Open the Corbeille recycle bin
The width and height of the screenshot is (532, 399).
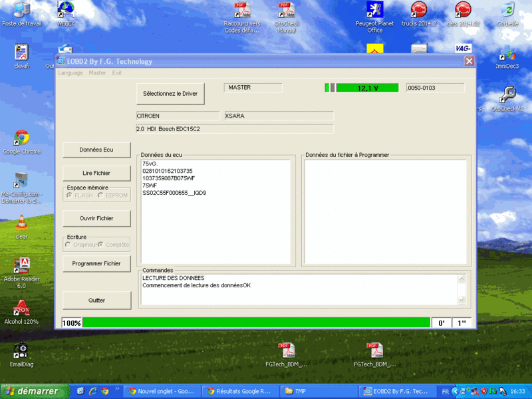tap(507, 13)
